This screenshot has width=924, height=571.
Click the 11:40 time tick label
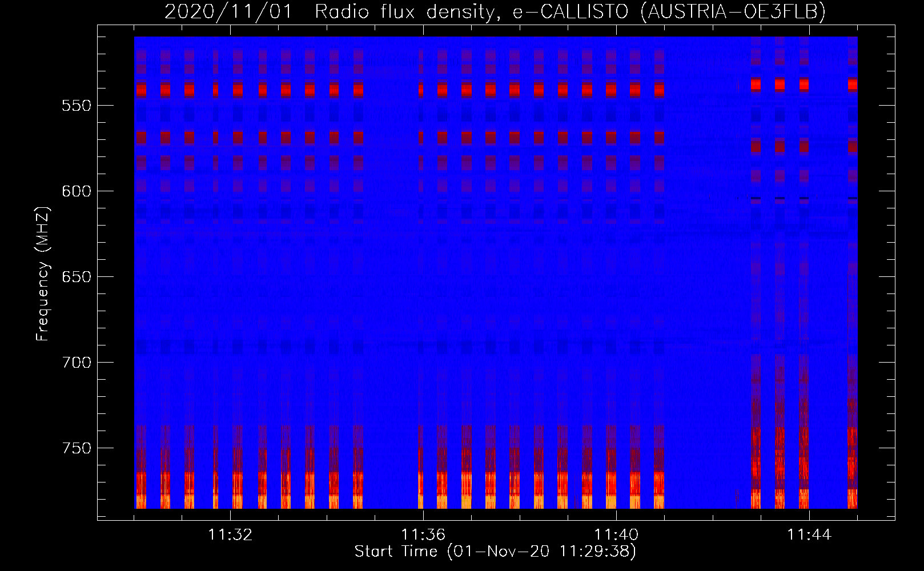(616, 535)
